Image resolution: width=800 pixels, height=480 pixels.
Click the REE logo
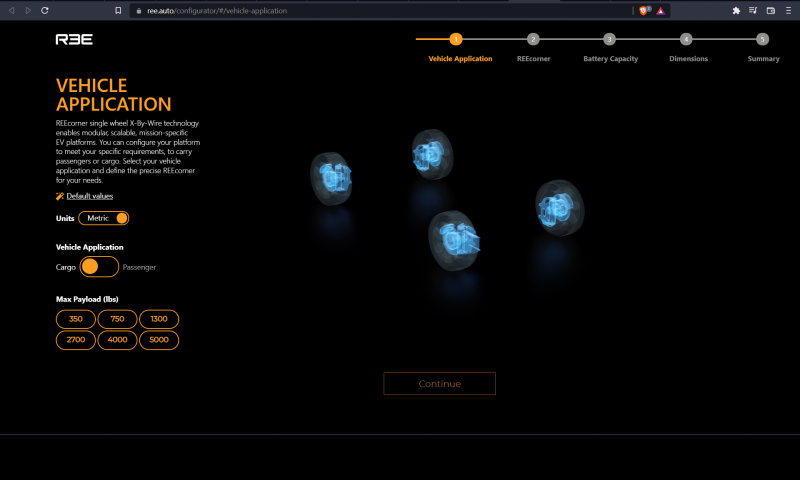tap(74, 39)
